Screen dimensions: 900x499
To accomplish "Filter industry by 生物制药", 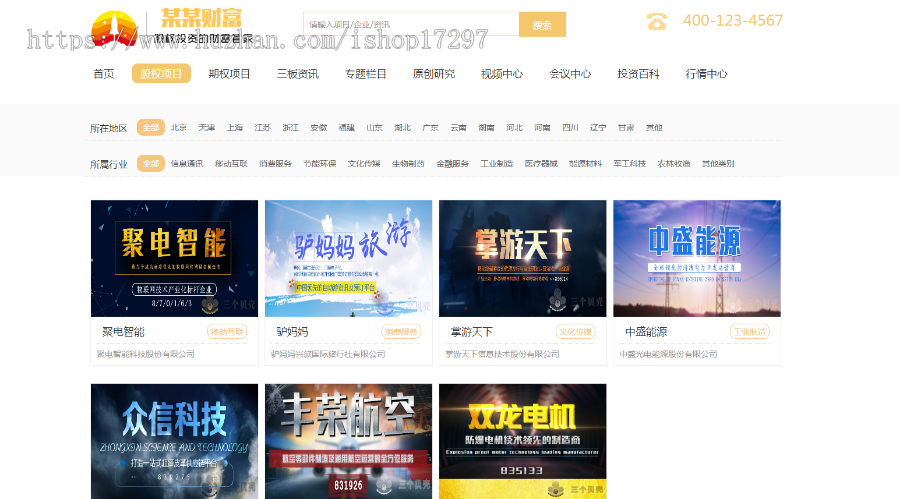I will 408,164.
